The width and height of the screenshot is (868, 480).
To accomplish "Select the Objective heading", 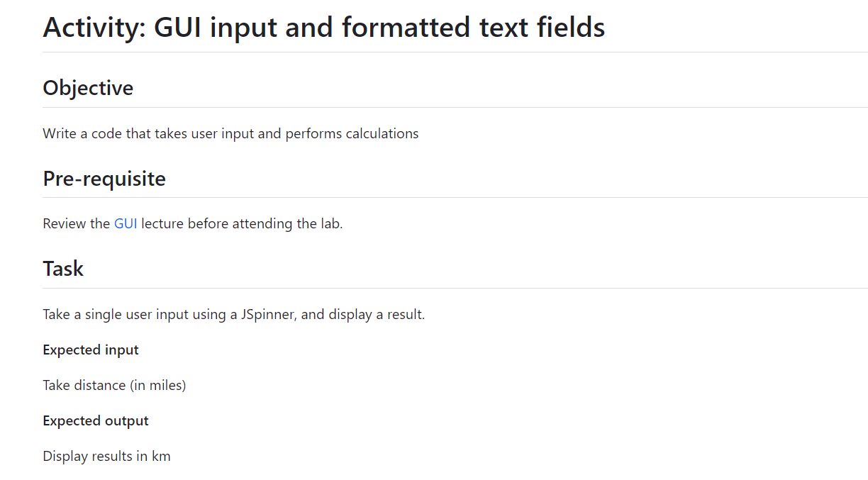I will [88, 88].
